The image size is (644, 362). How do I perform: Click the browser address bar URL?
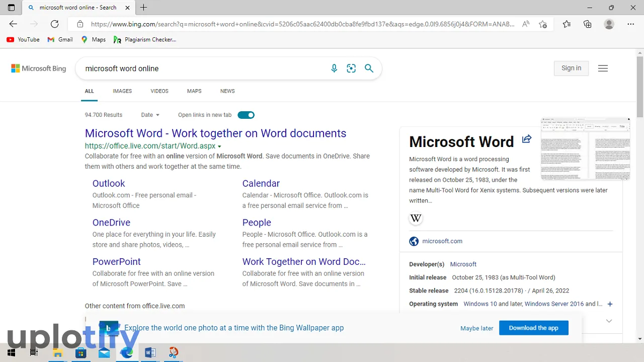(x=302, y=24)
